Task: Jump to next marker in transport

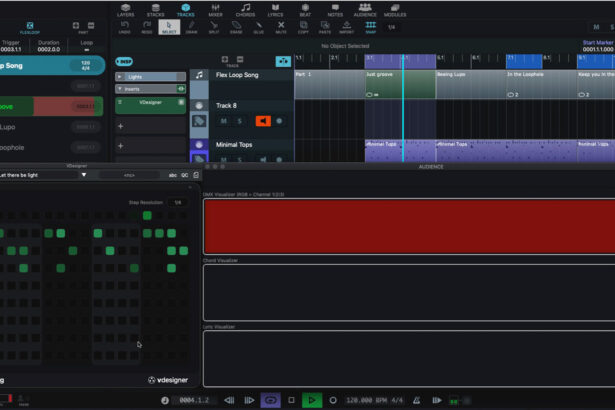Action: [x=249, y=400]
